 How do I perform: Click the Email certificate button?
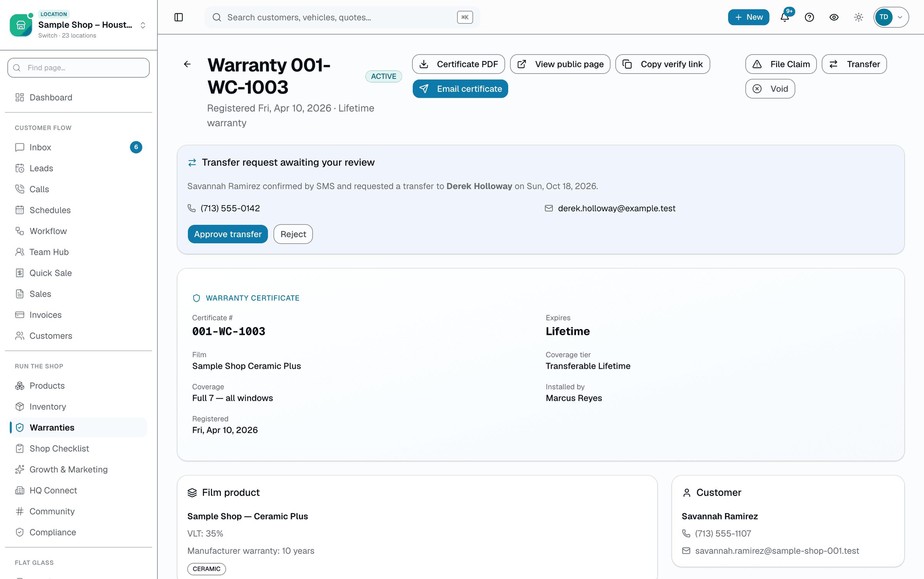(x=460, y=89)
